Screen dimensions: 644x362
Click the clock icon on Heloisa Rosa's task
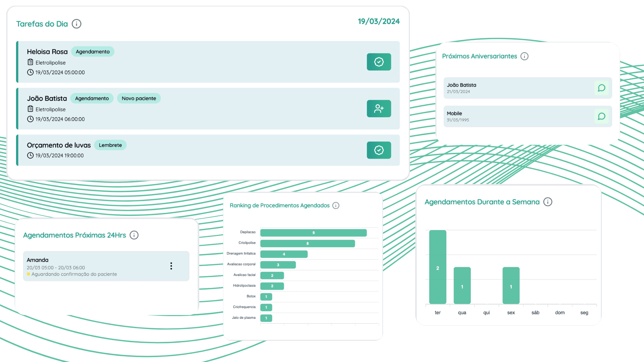point(30,72)
